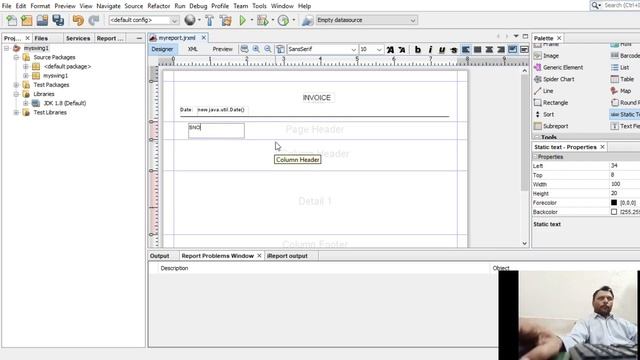Open the Refactor menu
This screenshot has height=360, width=640.
[158, 6]
